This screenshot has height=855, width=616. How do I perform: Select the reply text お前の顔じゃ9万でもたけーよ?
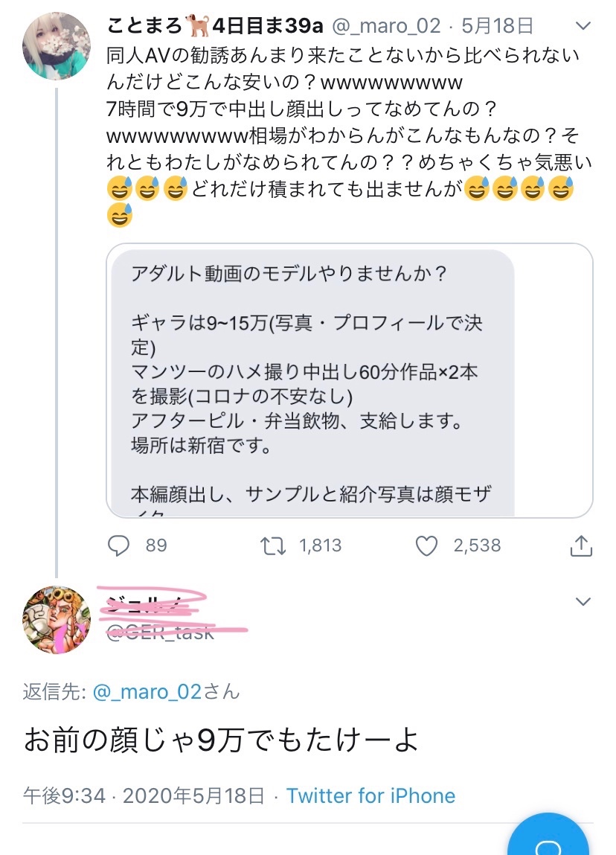coord(221,740)
